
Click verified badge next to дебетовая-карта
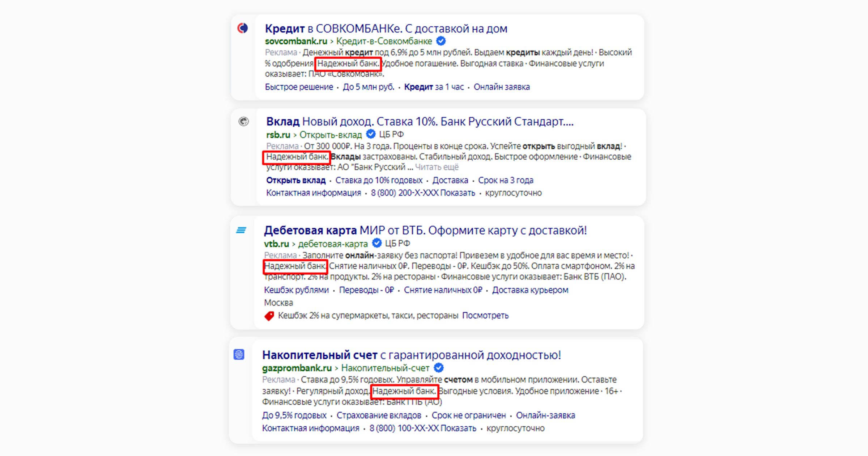tap(377, 243)
